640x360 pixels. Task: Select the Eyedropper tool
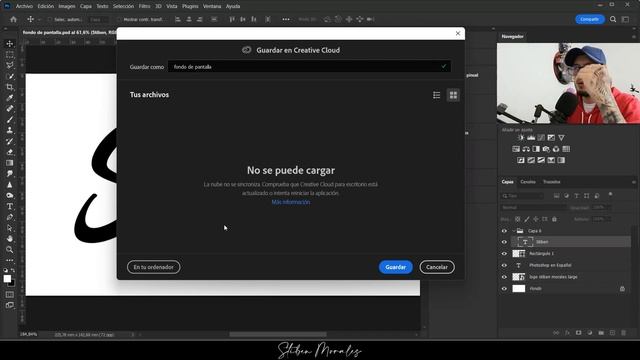pyautogui.click(x=10, y=98)
